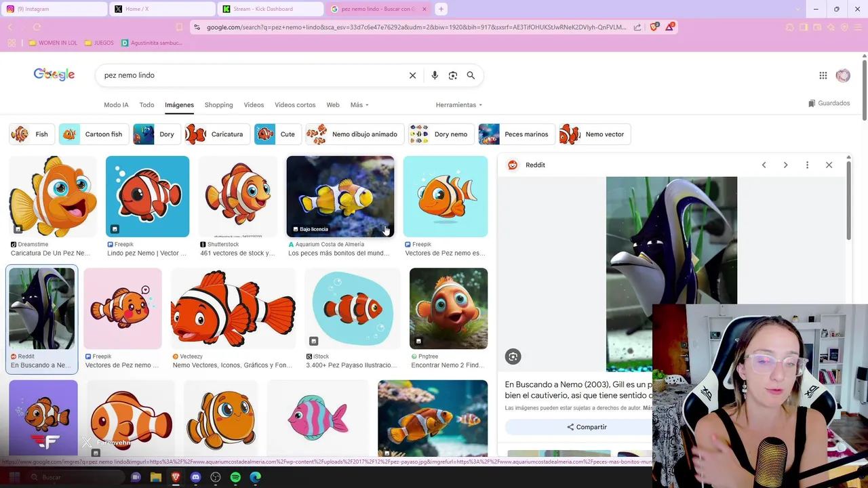Open WOMEN IN LOL bookmark folder
Viewport: 868px width, 488px height.
click(53, 43)
